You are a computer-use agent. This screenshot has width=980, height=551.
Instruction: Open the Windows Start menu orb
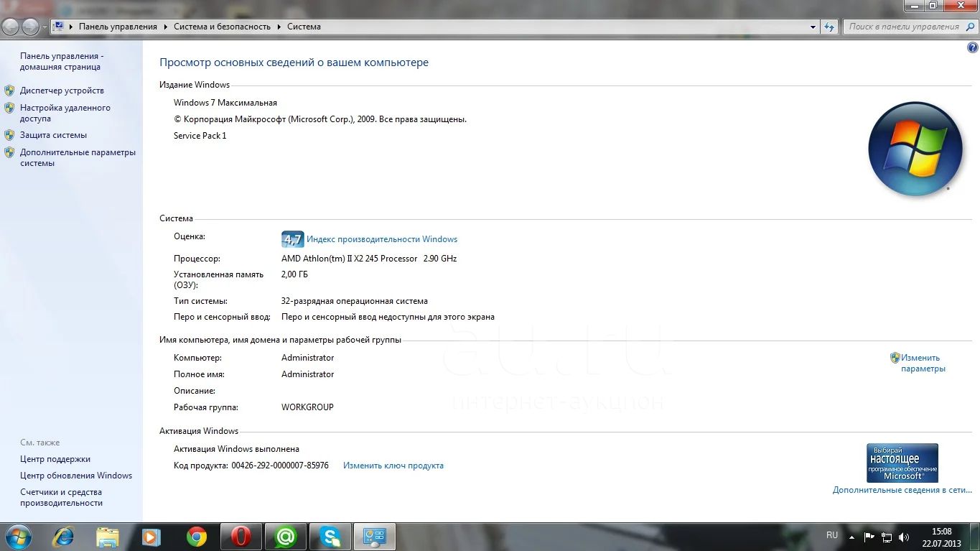click(17, 537)
